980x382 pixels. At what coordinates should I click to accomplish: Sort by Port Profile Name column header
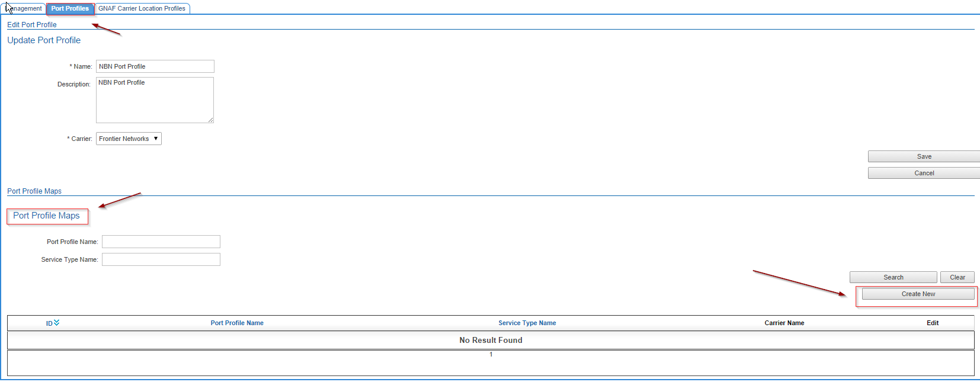click(237, 323)
